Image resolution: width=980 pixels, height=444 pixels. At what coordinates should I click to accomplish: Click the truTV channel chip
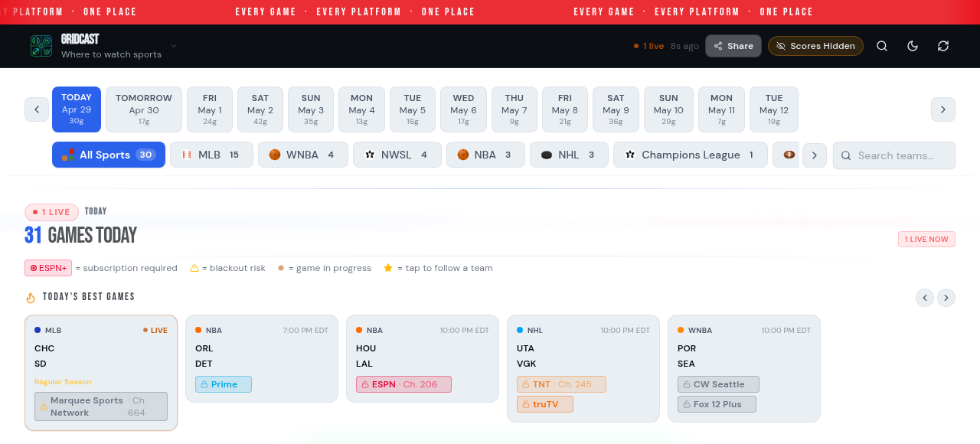click(545, 404)
